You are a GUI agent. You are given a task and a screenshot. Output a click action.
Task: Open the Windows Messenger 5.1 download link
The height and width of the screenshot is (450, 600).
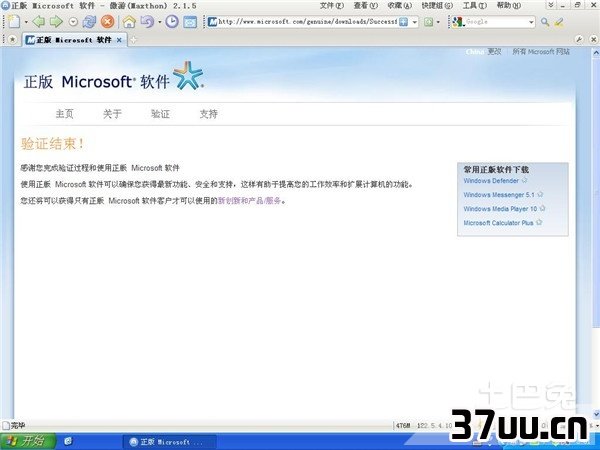499,195
